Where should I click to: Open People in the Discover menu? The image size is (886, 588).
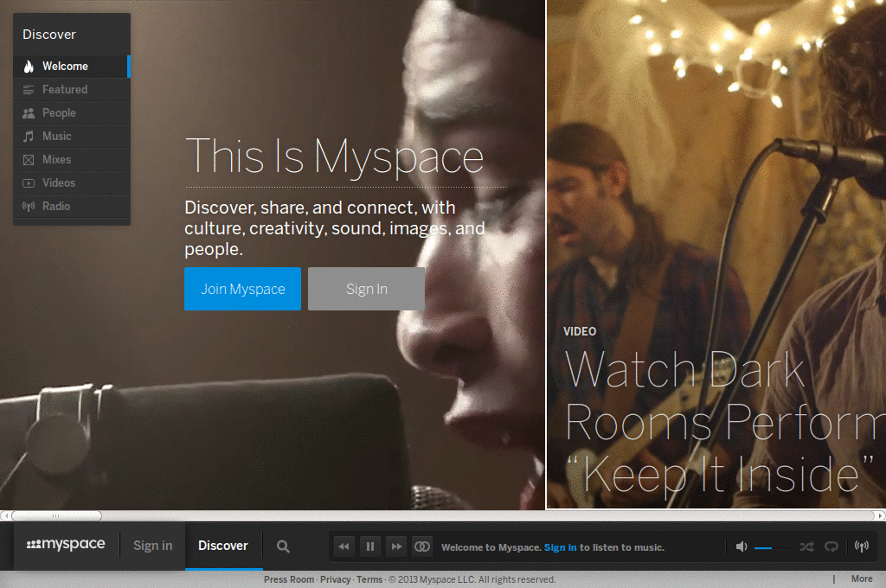pyautogui.click(x=72, y=113)
